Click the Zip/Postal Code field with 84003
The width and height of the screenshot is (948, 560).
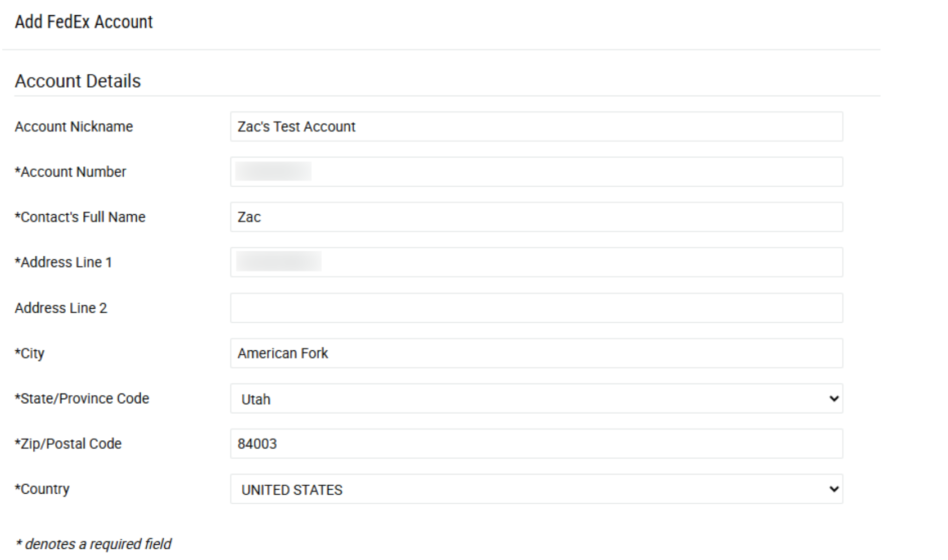click(x=536, y=444)
